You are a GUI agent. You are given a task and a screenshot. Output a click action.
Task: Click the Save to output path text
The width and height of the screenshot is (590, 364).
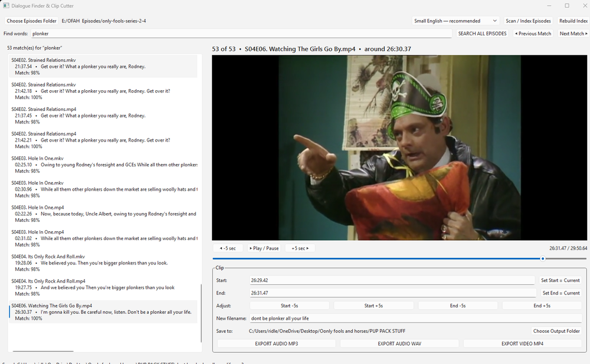(x=327, y=331)
